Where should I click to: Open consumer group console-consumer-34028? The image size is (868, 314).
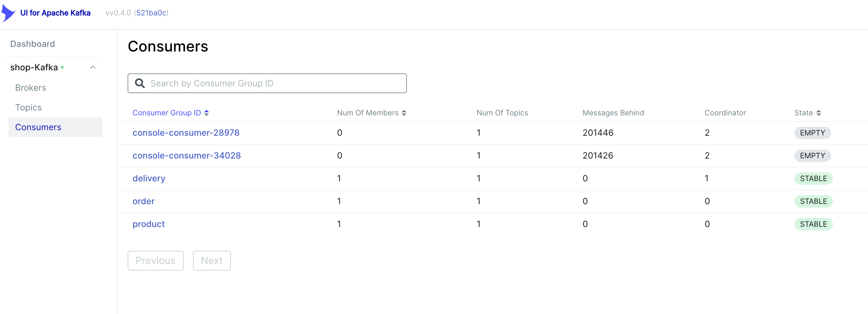point(187,155)
